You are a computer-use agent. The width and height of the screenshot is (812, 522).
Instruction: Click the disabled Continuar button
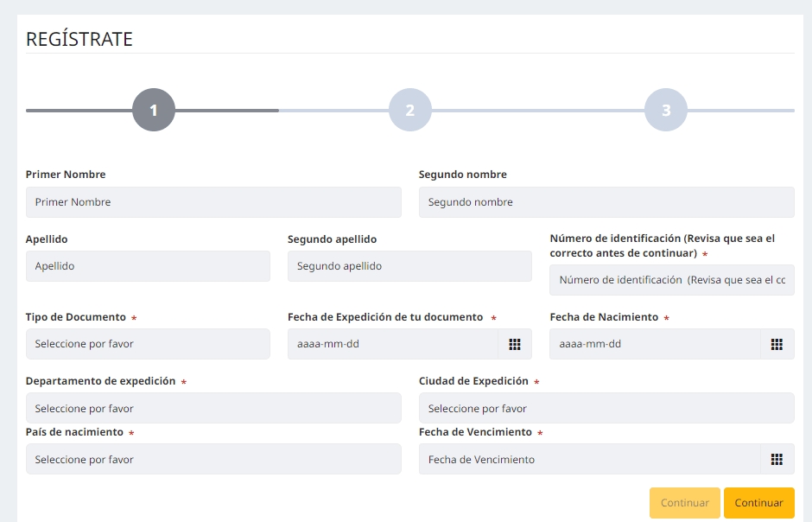[x=684, y=502]
